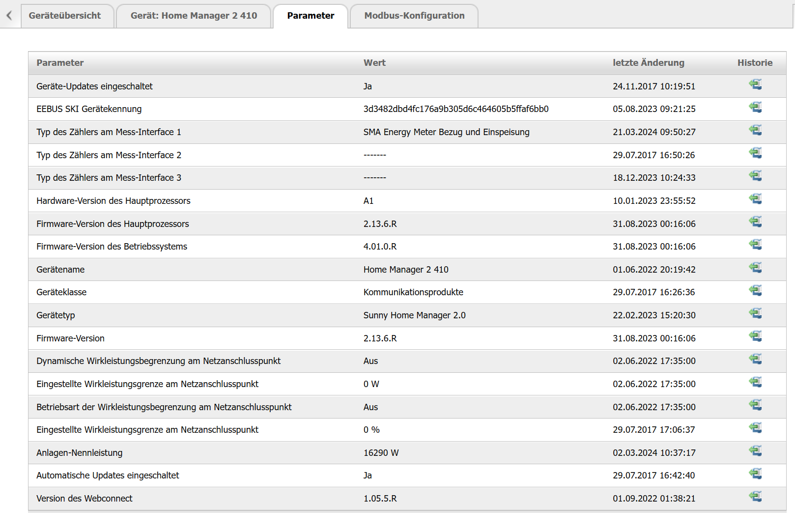Image resolution: width=795 pixels, height=532 pixels.
Task: Click value SMA Energy Meter Bezug und Einspeisung
Action: 447,132
